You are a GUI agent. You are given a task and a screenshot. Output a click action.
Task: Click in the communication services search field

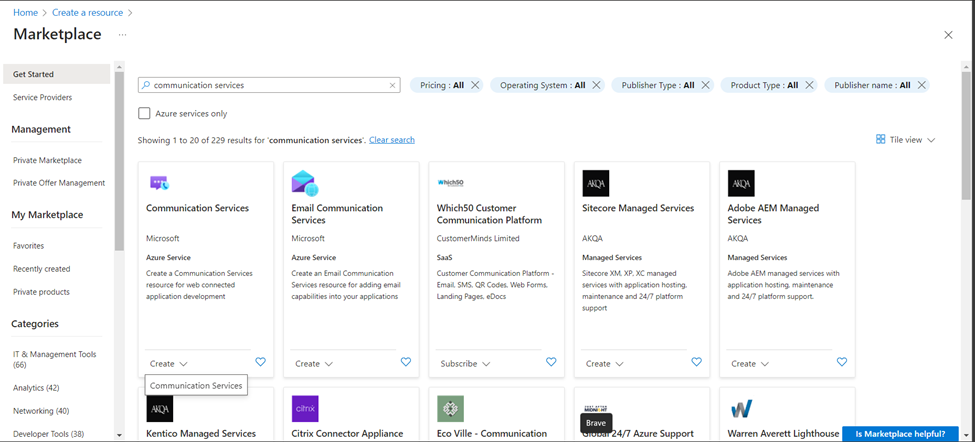(x=269, y=85)
